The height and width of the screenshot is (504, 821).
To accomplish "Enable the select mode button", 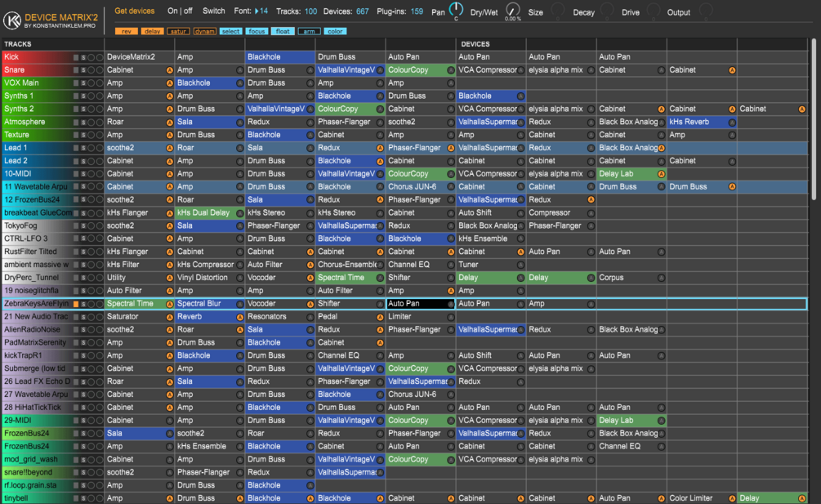I will 230,31.
